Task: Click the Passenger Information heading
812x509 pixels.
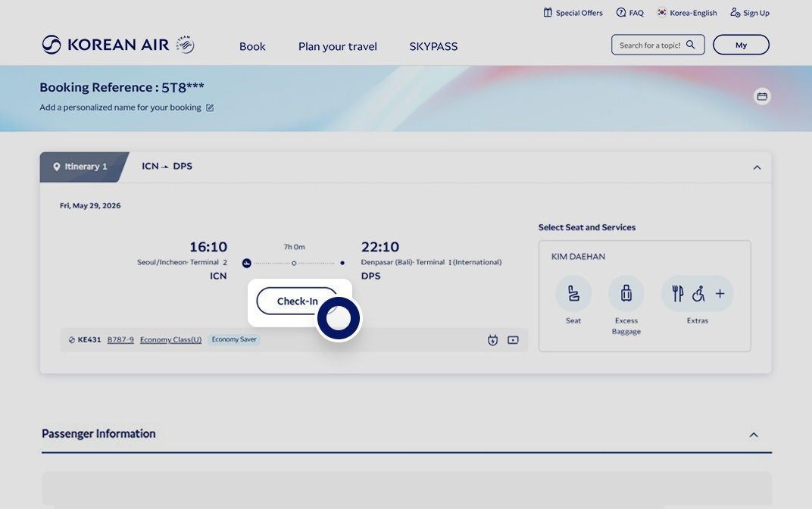Action: click(x=98, y=434)
